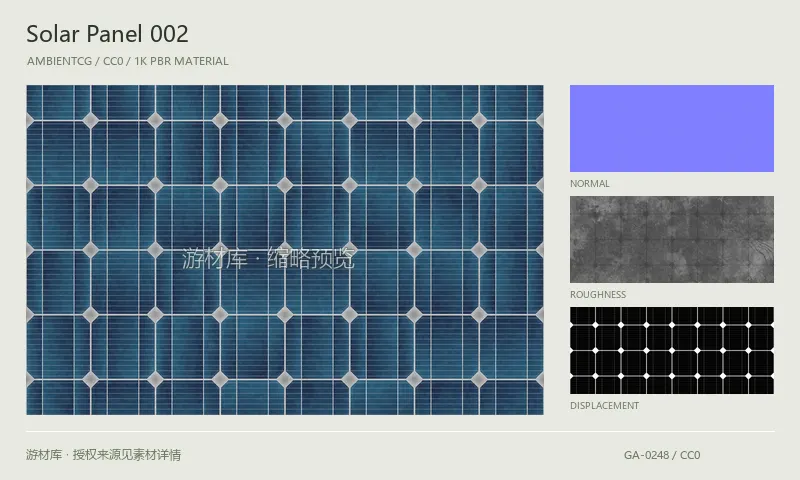Open the large solar panel color preview
Screen dimensions: 800x480
285,250
